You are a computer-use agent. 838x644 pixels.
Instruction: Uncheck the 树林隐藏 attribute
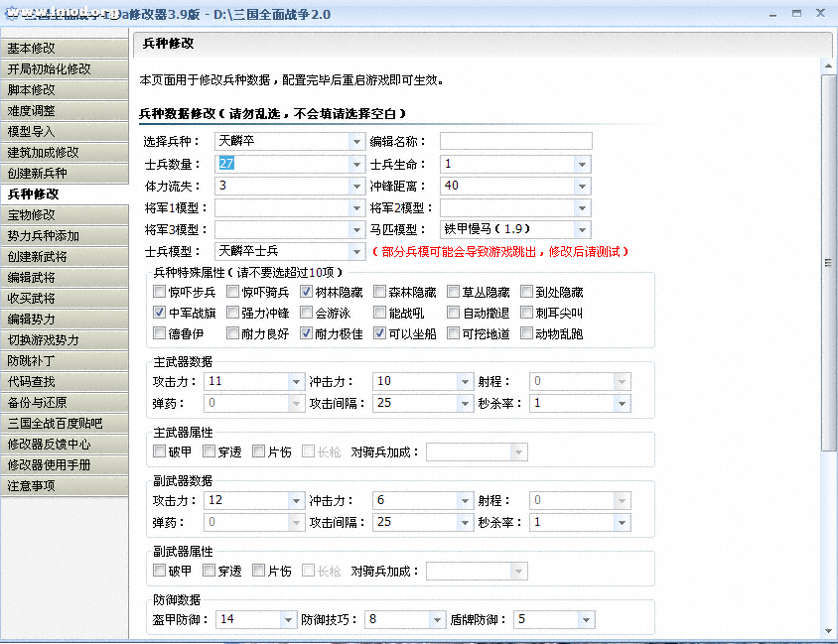[307, 293]
